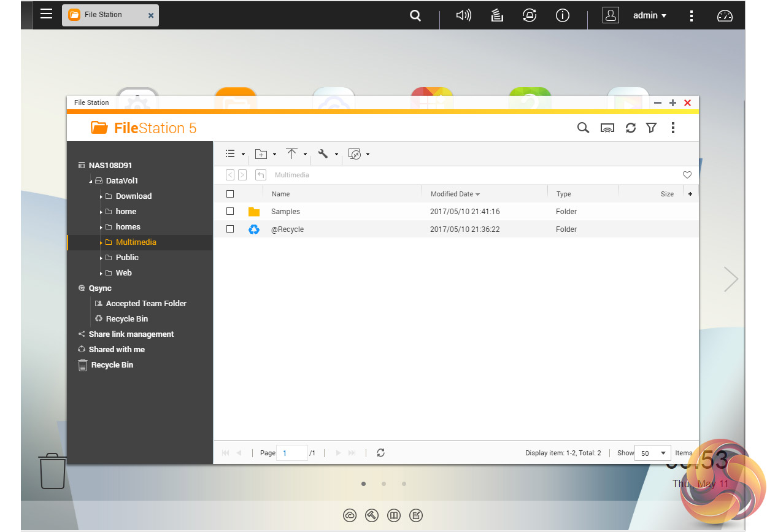Check the Samples folder checkbox
This screenshot has width=767, height=532.
[230, 211]
